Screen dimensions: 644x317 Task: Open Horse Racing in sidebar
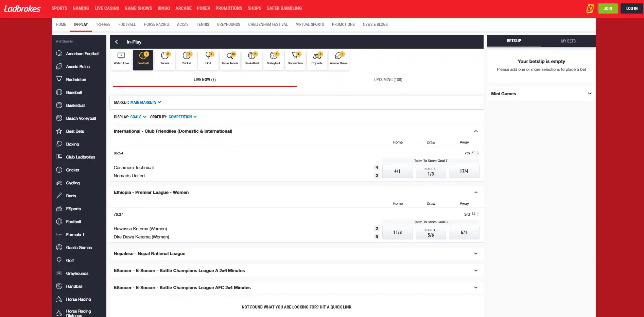point(79,299)
